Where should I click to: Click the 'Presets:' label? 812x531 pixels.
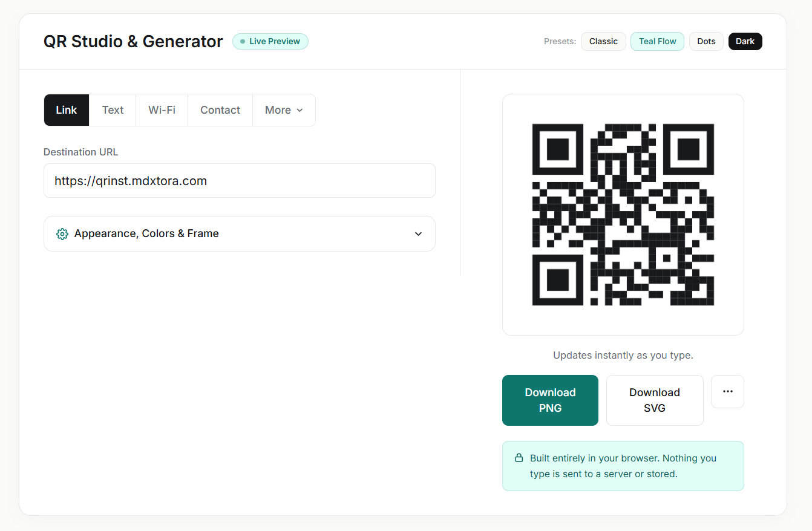(560, 41)
